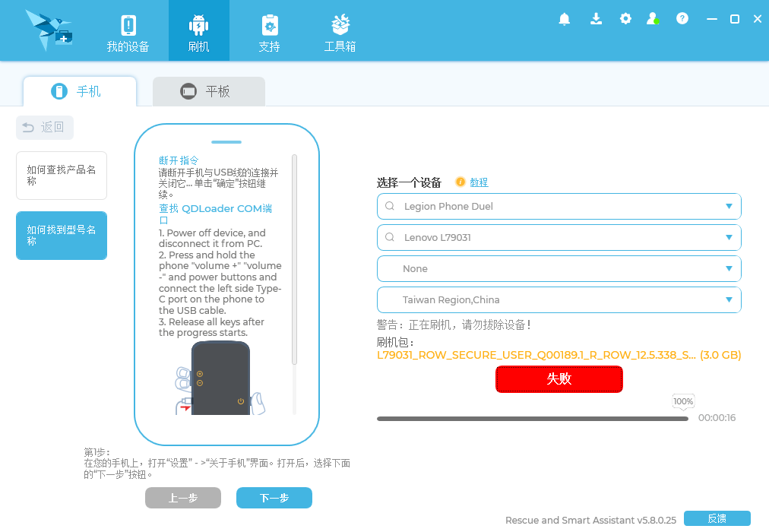
Task: Click the hummingbird app logo
Action: [x=49, y=30]
